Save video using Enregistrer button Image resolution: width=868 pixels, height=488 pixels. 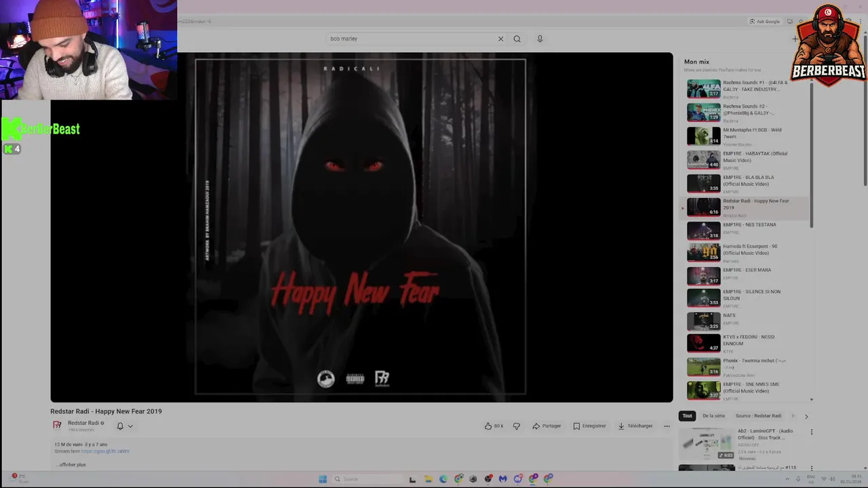click(x=589, y=426)
